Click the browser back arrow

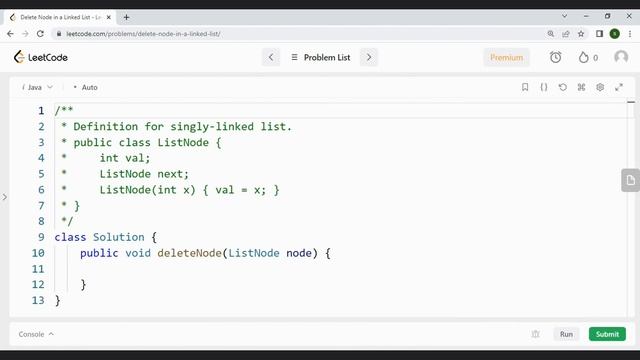coord(10,34)
